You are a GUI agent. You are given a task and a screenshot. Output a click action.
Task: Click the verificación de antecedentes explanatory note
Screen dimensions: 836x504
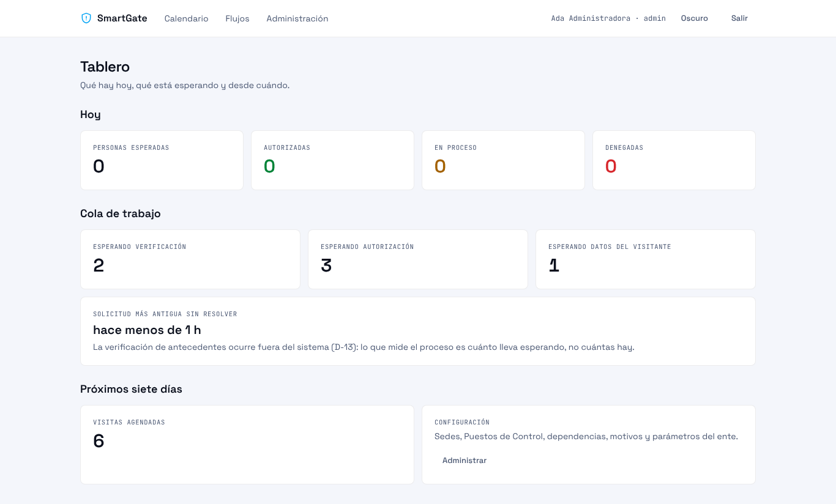click(x=364, y=347)
